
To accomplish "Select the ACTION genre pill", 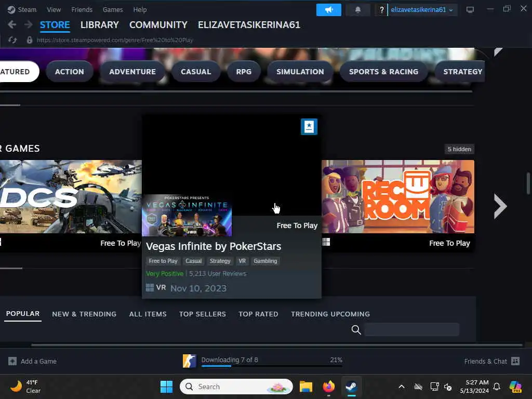I will (x=69, y=72).
